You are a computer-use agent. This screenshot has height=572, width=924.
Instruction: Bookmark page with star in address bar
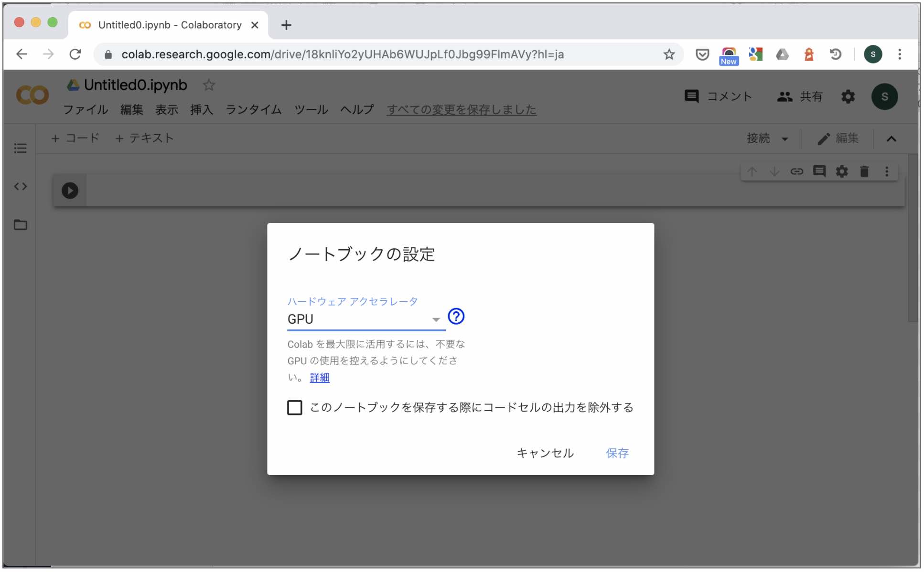tap(669, 54)
